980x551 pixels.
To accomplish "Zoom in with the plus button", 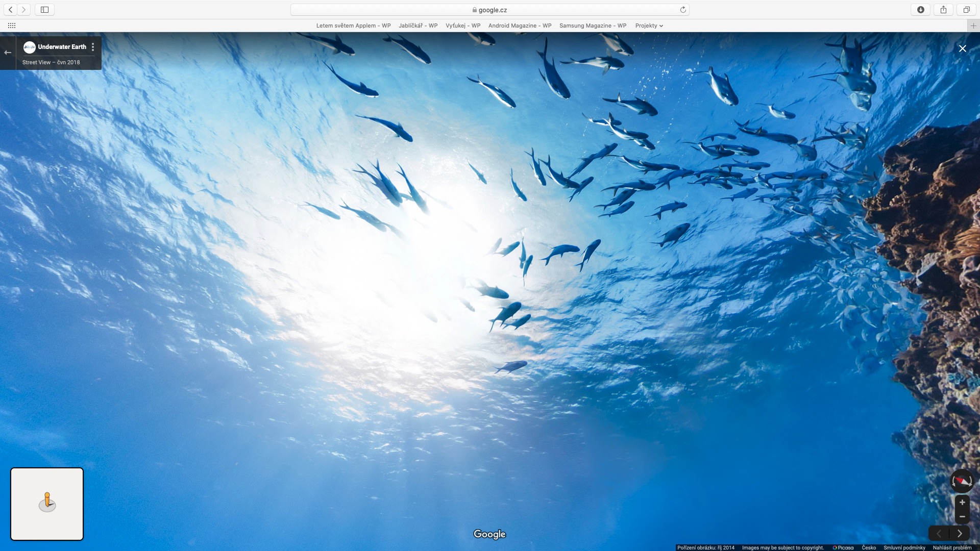I will 962,503.
